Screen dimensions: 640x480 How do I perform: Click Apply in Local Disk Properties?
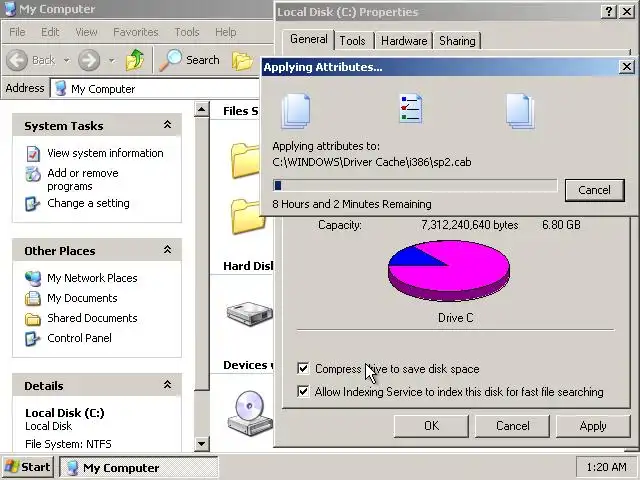pyautogui.click(x=593, y=426)
